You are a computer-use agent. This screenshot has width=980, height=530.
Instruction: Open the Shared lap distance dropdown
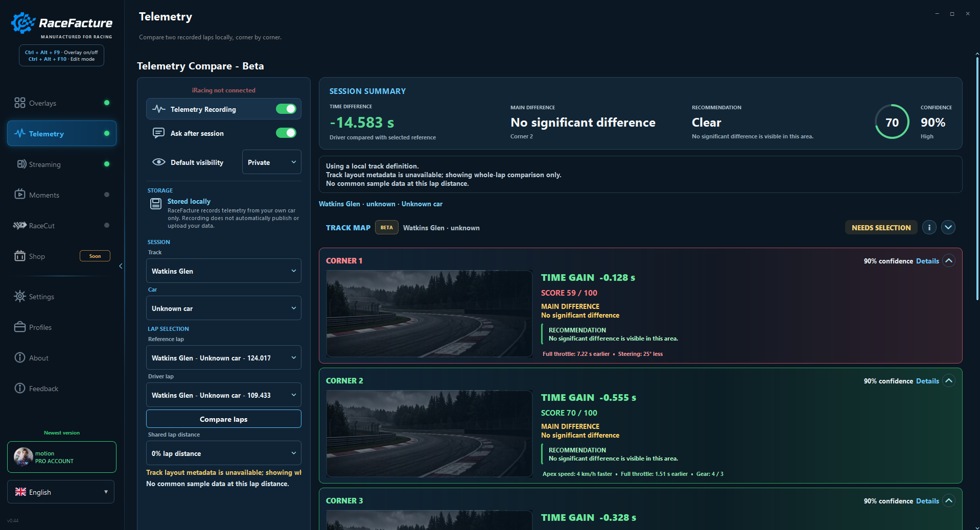coord(224,453)
